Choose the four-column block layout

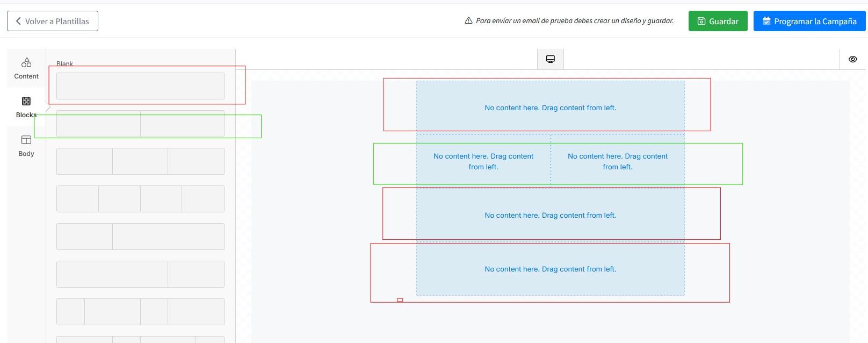coord(140,199)
